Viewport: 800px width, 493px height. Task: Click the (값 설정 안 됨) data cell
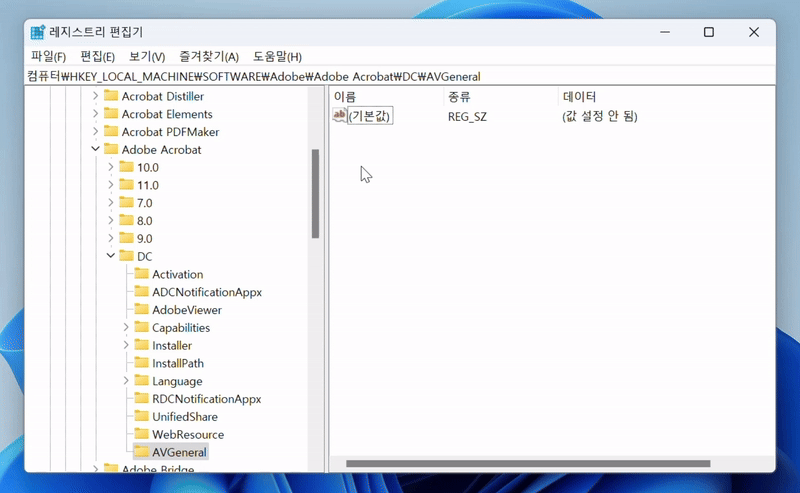[599, 116]
